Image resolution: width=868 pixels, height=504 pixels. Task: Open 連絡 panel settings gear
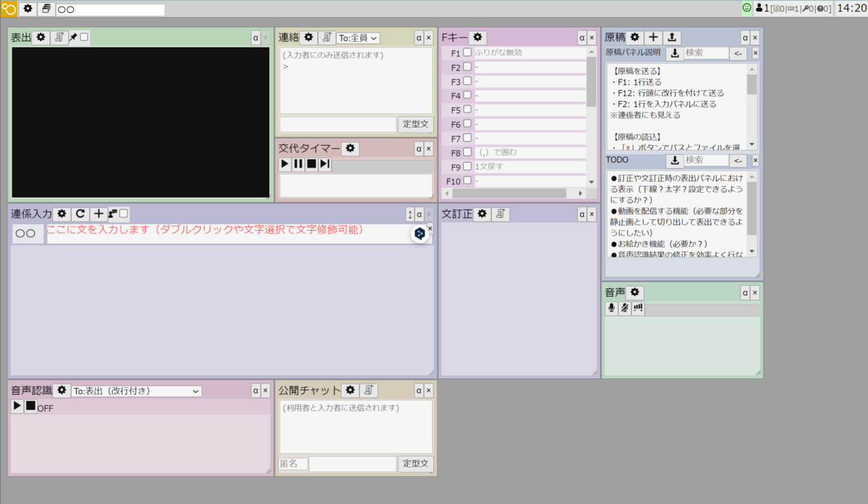pos(309,37)
